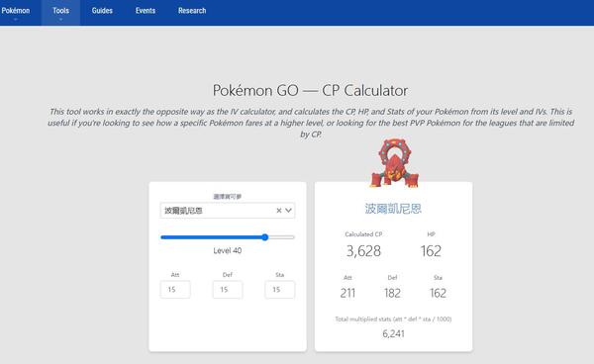This screenshot has width=594, height=364.
Task: Click the Volcanion sprite image
Action: [x=394, y=162]
